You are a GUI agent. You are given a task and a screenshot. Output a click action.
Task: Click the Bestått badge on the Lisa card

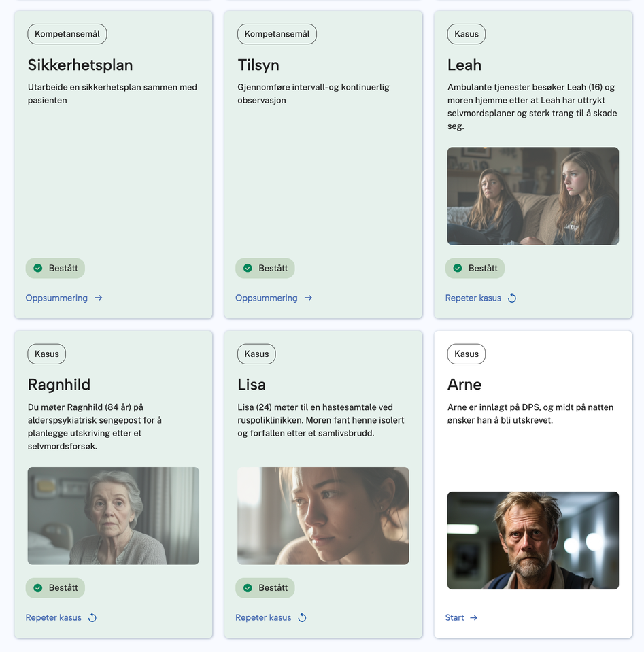point(265,587)
